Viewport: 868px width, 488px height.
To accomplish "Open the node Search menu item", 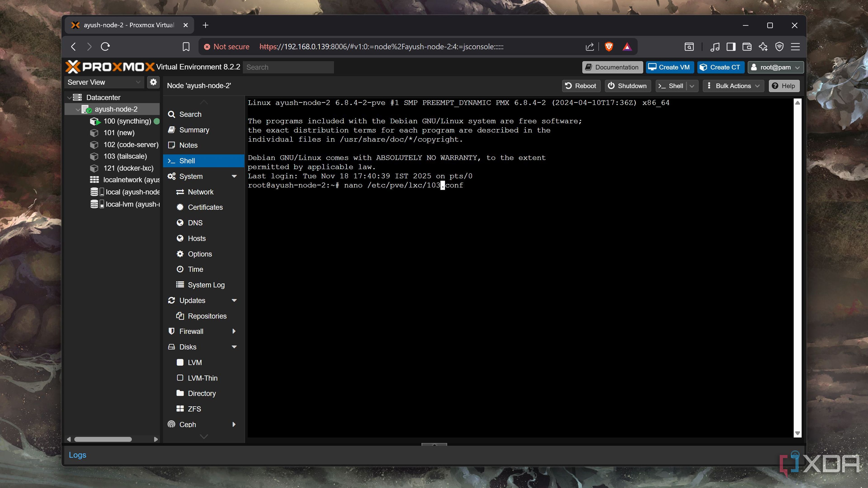I will (x=203, y=115).
